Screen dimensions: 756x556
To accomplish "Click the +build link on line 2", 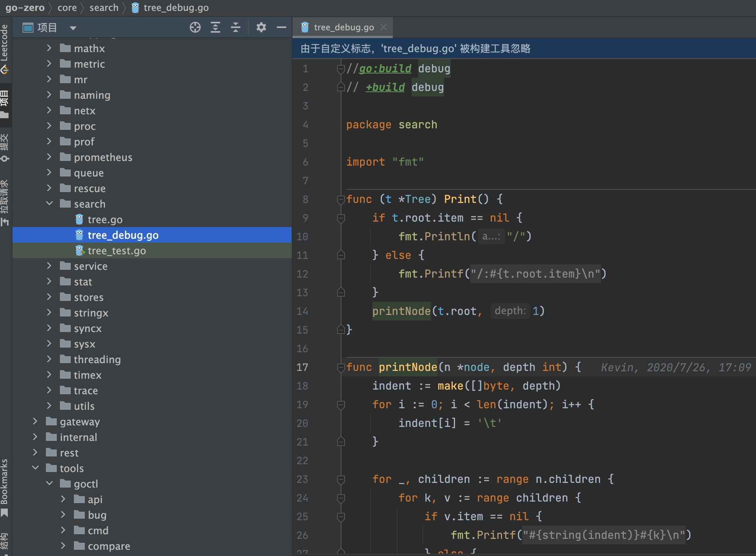I will [x=385, y=87].
